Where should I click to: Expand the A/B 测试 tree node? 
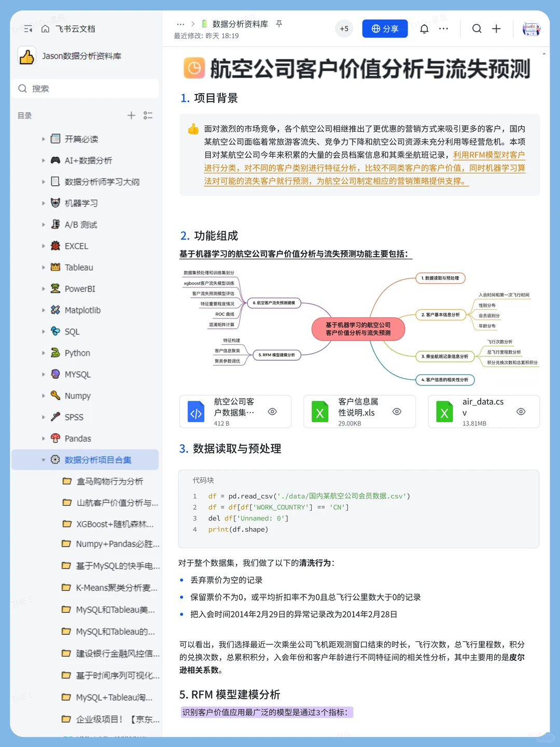pos(44,225)
